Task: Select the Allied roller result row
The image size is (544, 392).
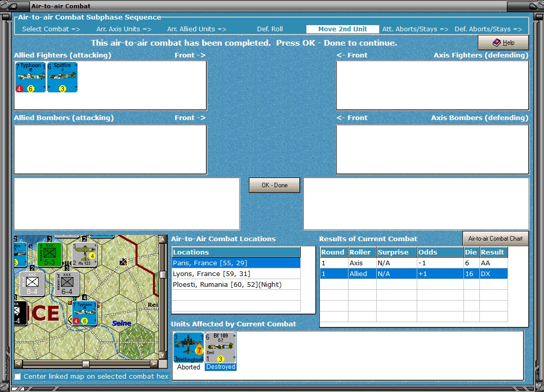Action: pos(414,273)
